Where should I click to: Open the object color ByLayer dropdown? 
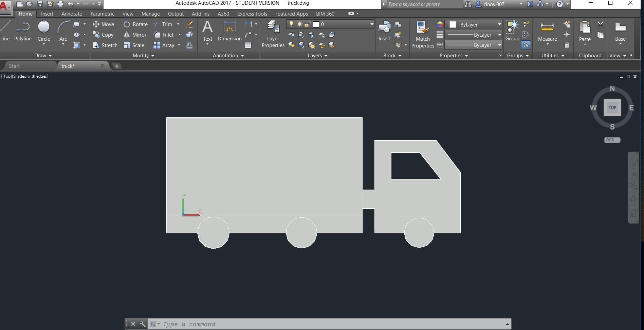click(x=499, y=24)
